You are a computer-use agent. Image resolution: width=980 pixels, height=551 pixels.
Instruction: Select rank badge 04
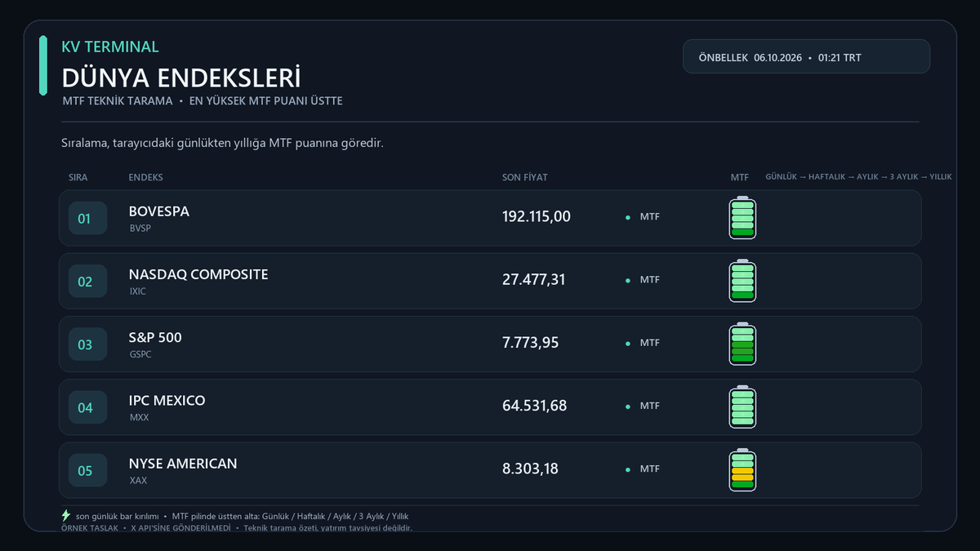click(x=87, y=407)
